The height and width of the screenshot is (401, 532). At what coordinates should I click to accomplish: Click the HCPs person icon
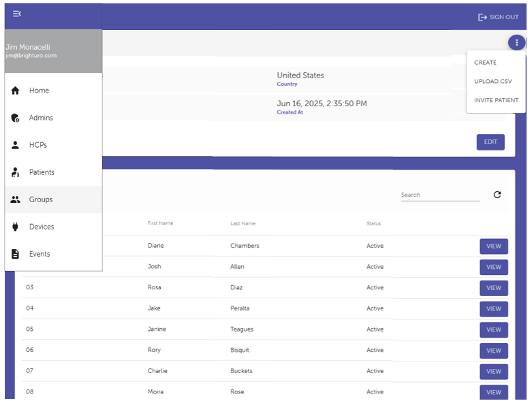(15, 145)
